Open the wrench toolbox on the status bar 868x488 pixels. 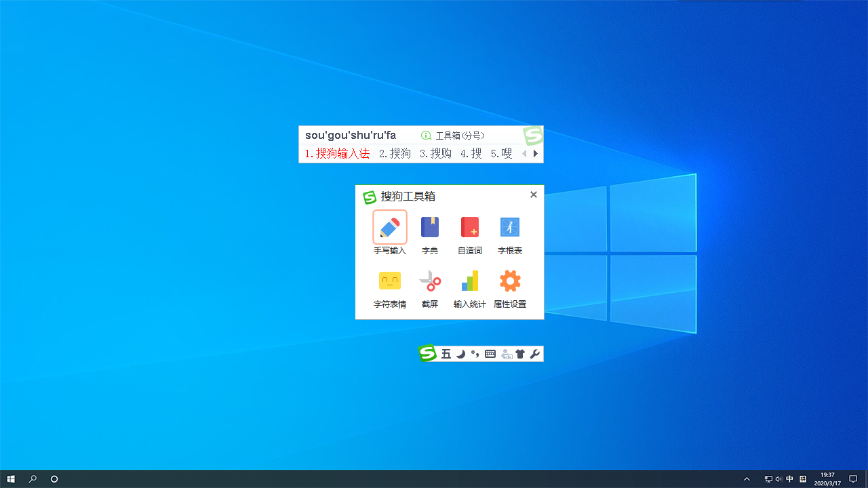point(535,354)
